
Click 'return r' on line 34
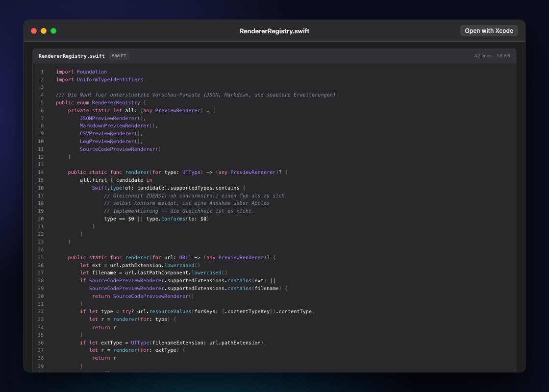[x=104, y=328]
